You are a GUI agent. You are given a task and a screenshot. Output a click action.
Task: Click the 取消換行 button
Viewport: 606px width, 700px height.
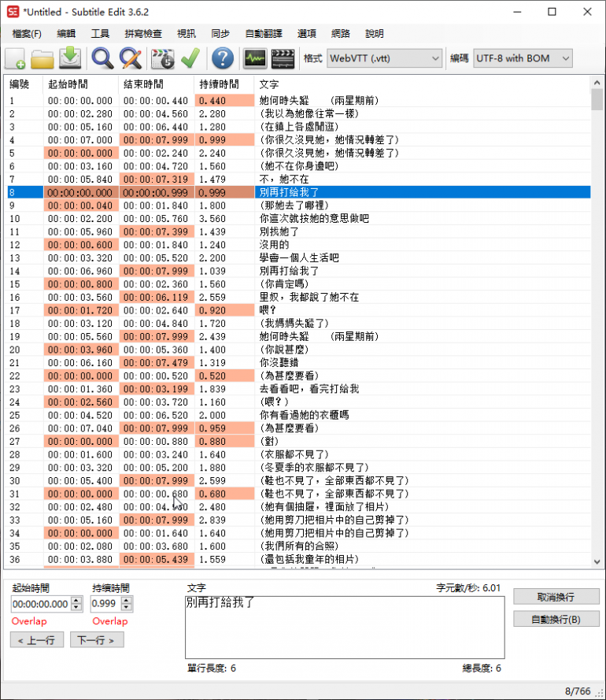click(x=556, y=597)
